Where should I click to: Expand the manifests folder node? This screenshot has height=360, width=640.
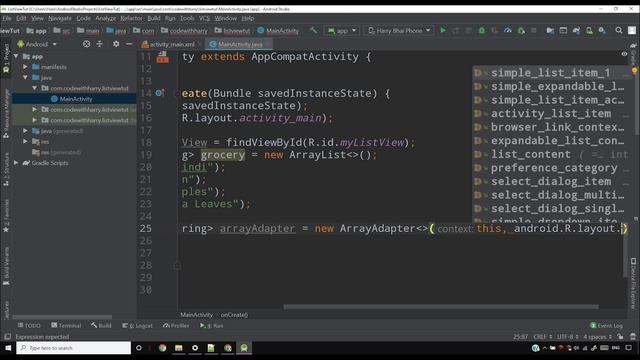[x=25, y=67]
